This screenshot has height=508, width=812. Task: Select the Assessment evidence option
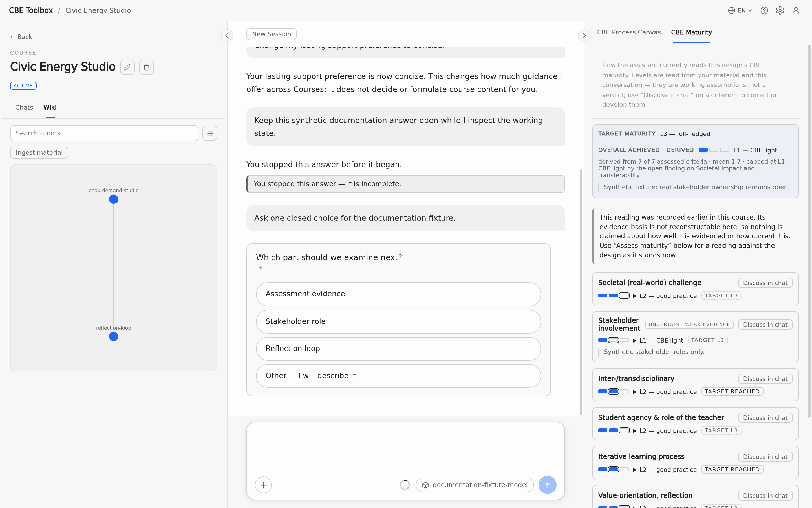398,294
